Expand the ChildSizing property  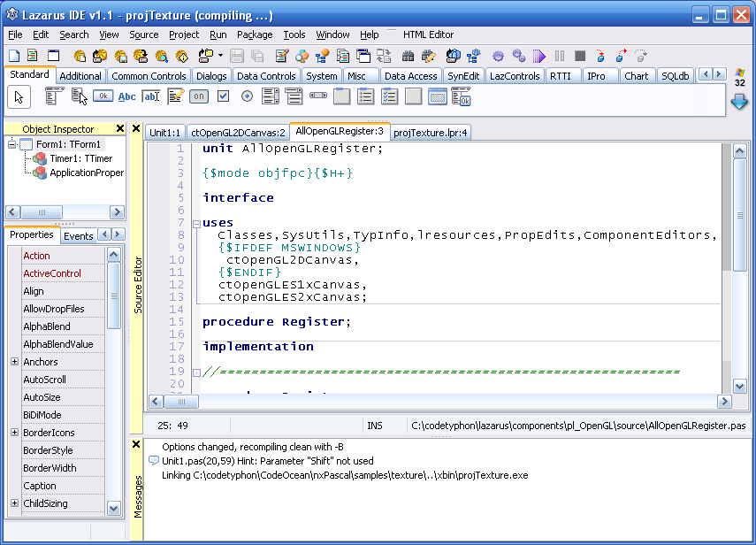point(14,503)
